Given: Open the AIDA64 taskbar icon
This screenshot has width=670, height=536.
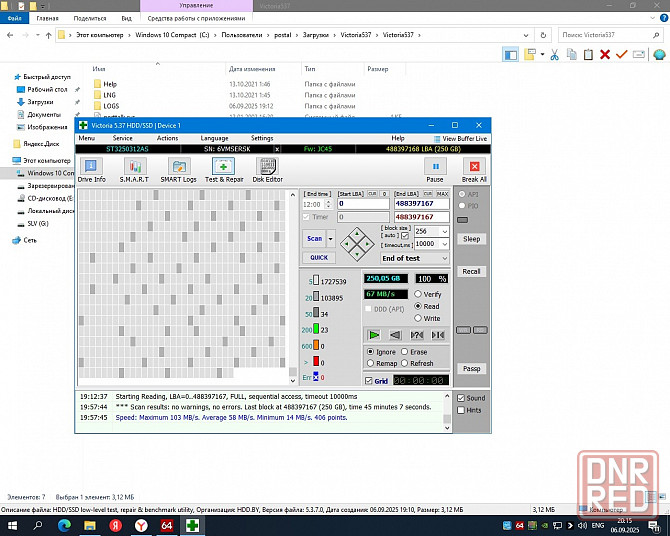Looking at the screenshot, I should pyautogui.click(x=167, y=525).
